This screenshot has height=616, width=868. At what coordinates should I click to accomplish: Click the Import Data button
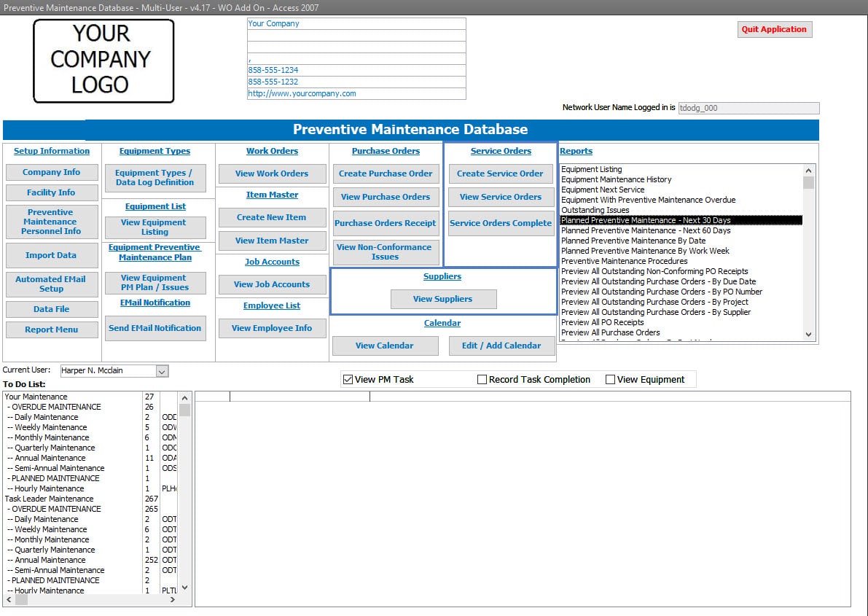pos(52,255)
